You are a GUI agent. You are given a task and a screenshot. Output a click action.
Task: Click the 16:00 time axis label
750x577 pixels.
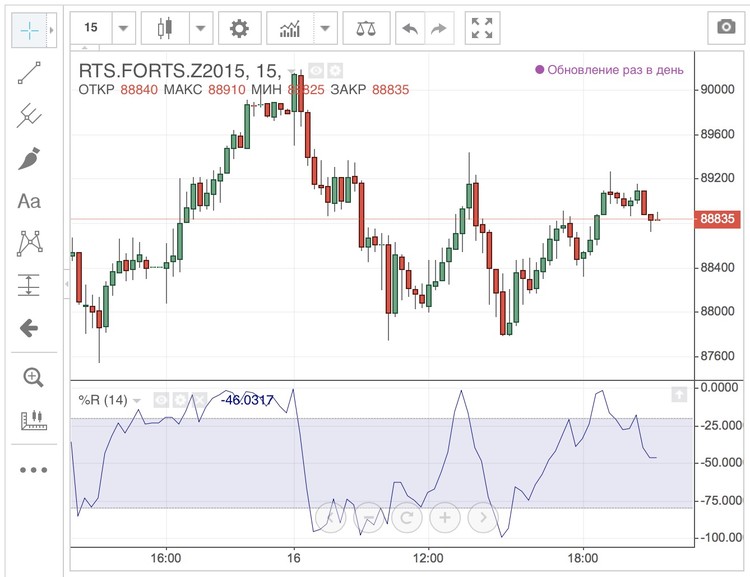[165, 558]
